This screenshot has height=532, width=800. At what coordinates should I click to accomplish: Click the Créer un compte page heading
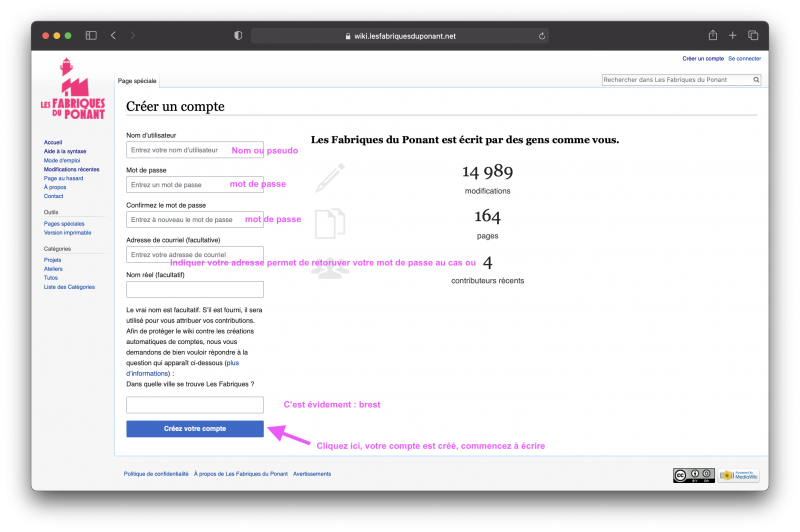point(175,106)
